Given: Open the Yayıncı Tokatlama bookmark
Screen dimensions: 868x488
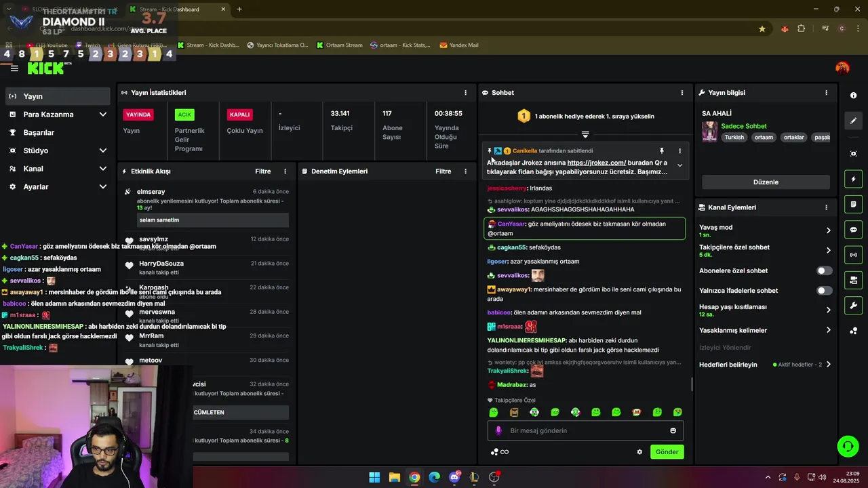Looking at the screenshot, I should pyautogui.click(x=277, y=45).
